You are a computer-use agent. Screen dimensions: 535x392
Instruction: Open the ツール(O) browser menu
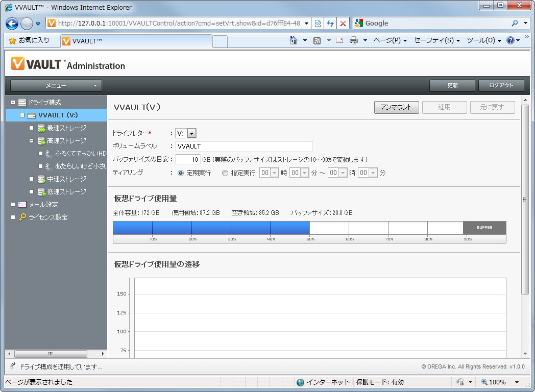click(x=482, y=40)
